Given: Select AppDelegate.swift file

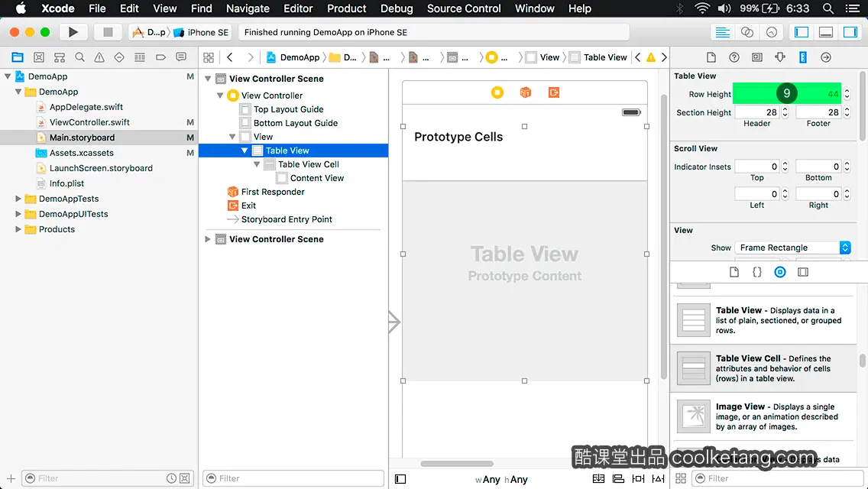Looking at the screenshot, I should click(86, 107).
